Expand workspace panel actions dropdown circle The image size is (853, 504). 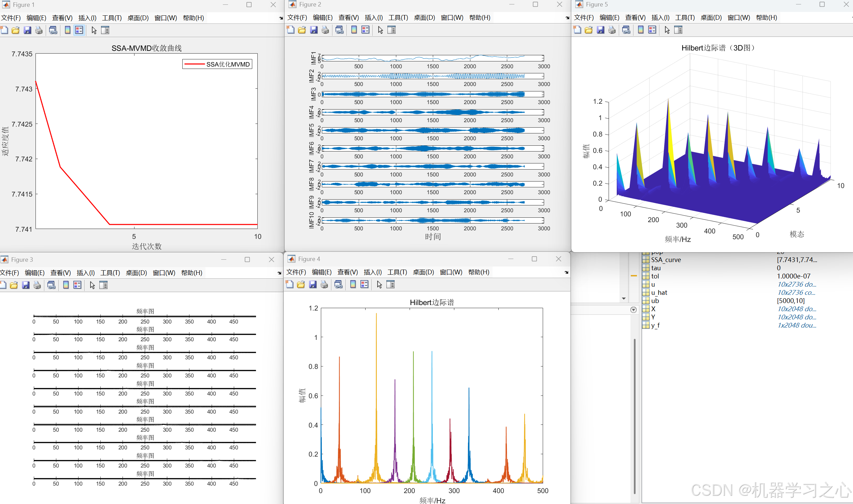pos(634,310)
